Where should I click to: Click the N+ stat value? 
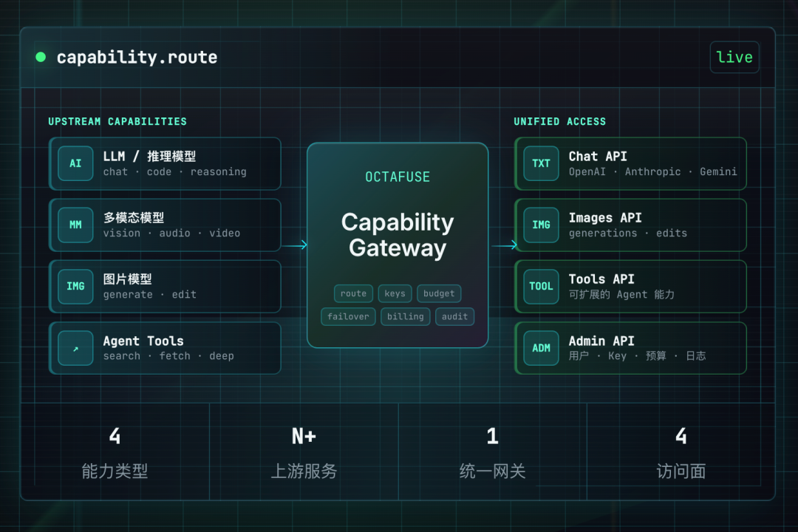304,436
